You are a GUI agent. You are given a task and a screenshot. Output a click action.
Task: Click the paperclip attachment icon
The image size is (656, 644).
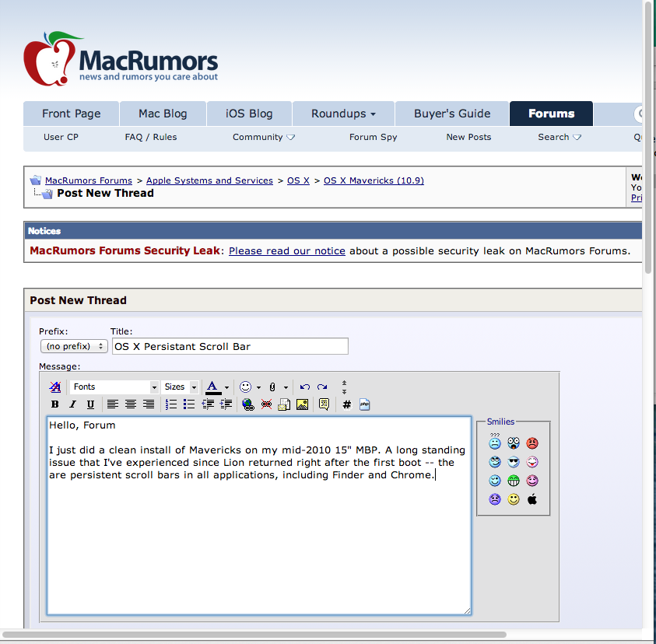(x=272, y=387)
